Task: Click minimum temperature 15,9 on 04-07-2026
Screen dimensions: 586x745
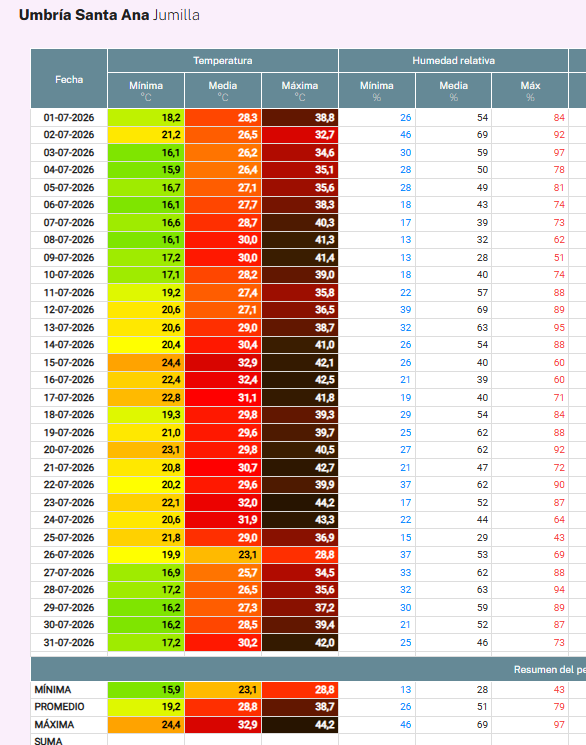Action: click(x=146, y=170)
